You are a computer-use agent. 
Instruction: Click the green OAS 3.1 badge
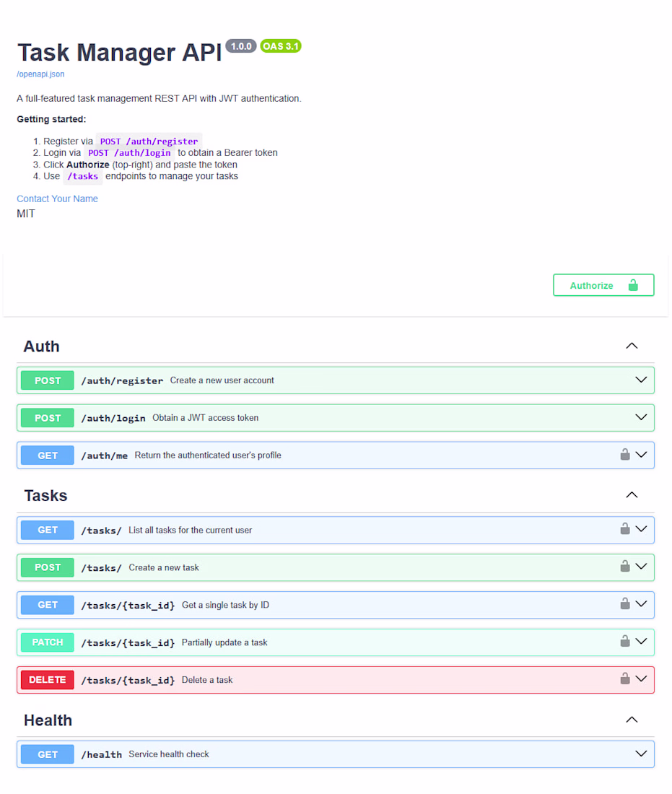[281, 46]
